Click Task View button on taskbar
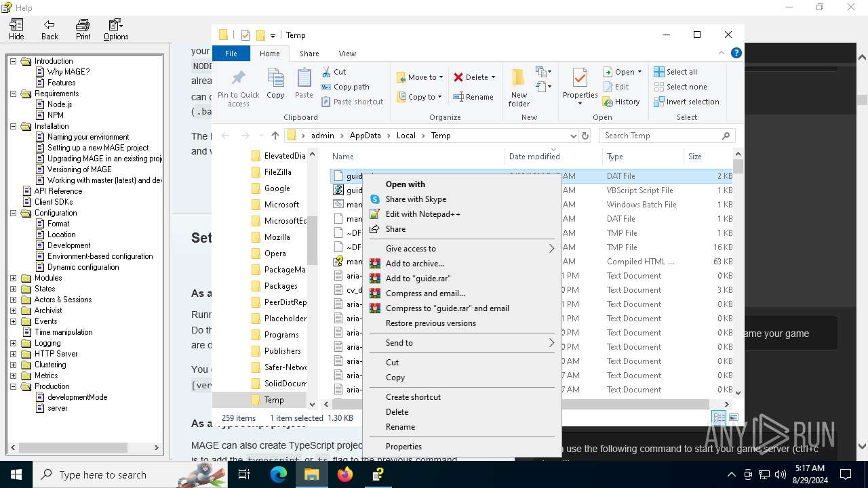The width and height of the screenshot is (868, 488). click(244, 474)
